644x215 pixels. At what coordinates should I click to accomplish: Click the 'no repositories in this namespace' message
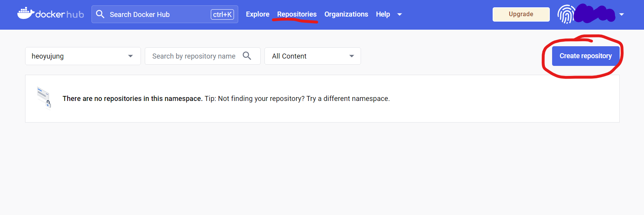tap(132, 99)
